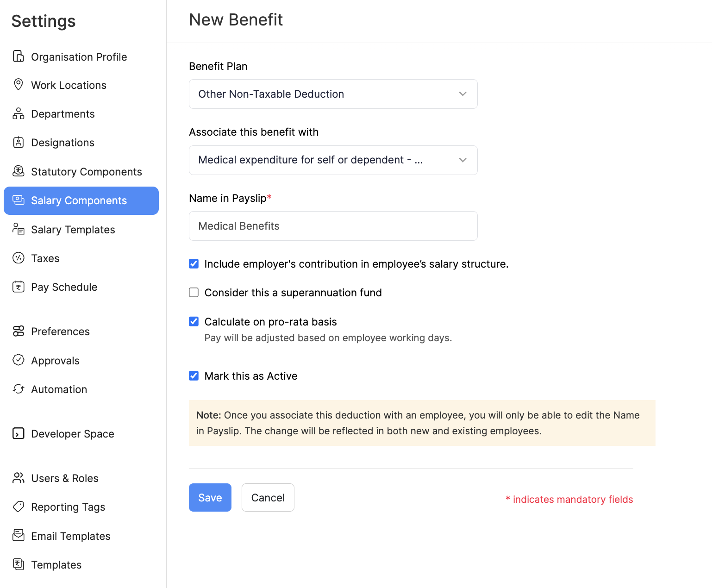Click the Work Locations pin icon
Viewport: 712px width, 588px height.
pyautogui.click(x=19, y=85)
